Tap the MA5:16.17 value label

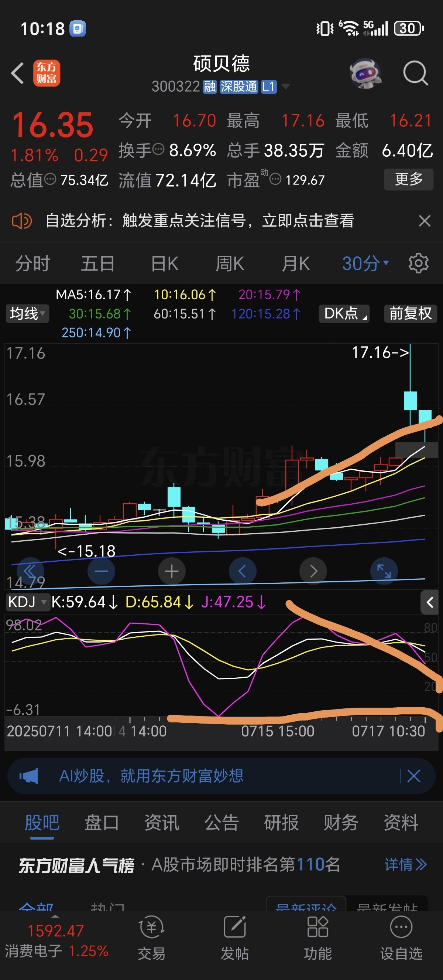[x=93, y=295]
